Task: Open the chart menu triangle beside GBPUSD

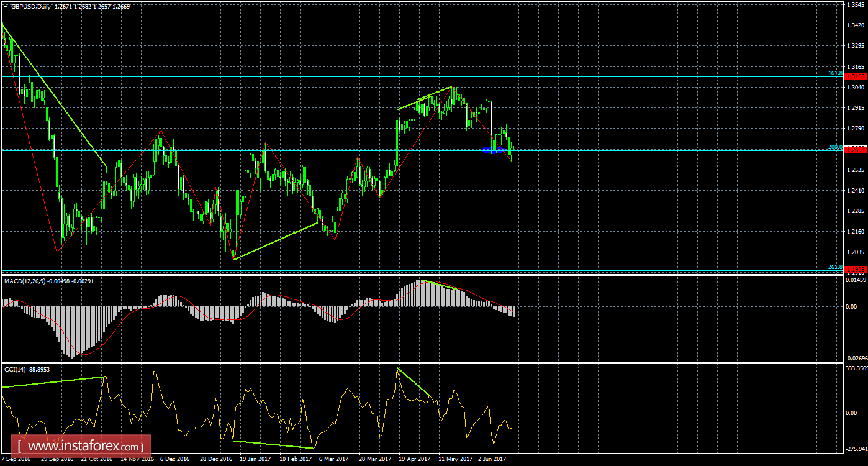Action: tap(6, 6)
